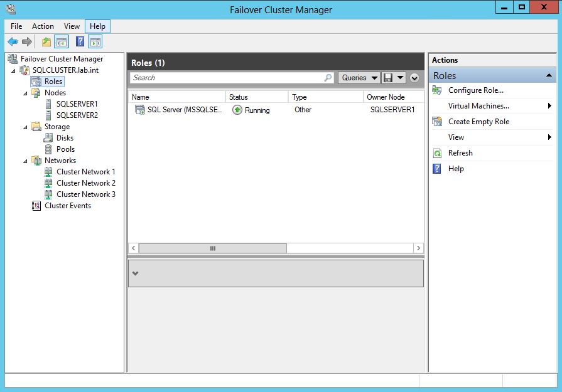Collapse the Nodes tree branch
This screenshot has height=392, width=562.
pos(25,93)
